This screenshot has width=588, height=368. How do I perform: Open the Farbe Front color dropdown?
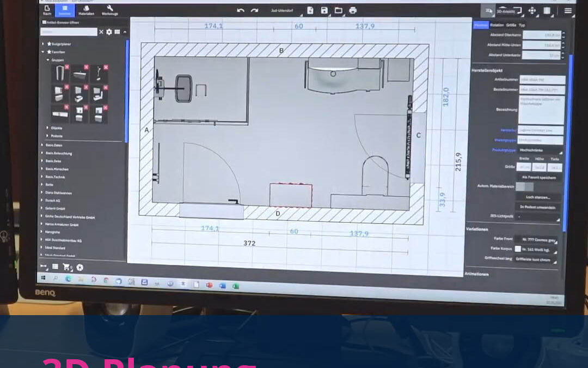pos(535,239)
